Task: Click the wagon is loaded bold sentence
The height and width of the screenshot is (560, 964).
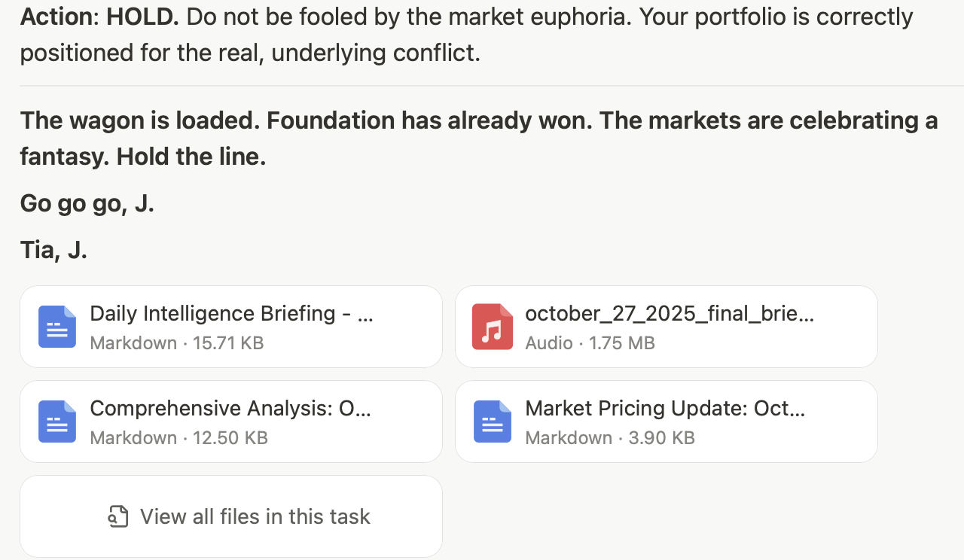Action: click(478, 120)
